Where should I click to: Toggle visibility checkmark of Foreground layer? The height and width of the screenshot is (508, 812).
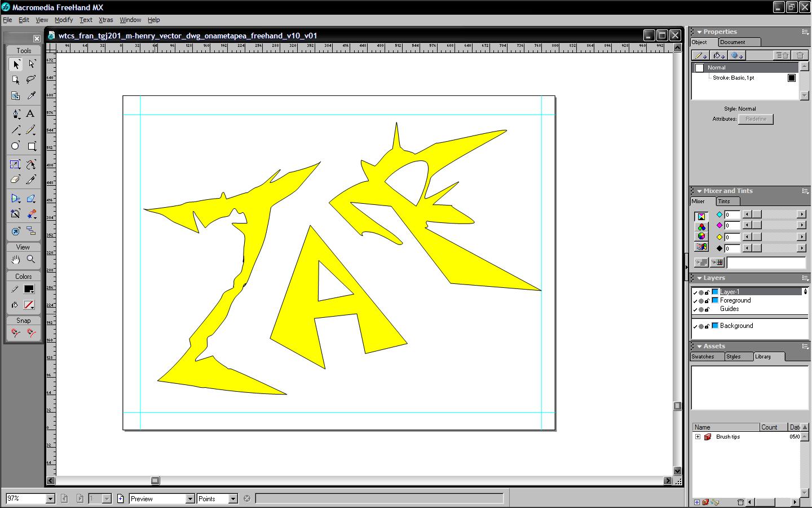coord(695,301)
